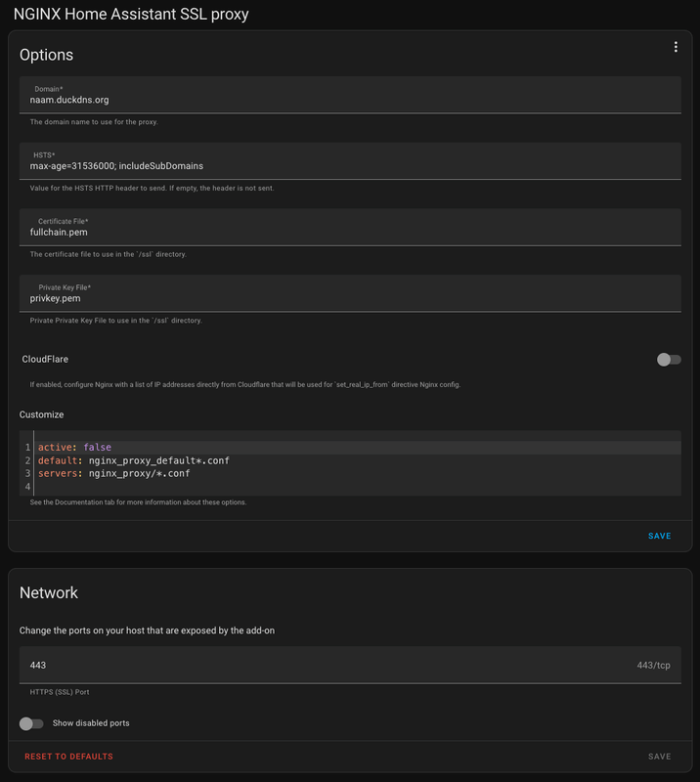700x782 pixels.
Task: Click the 'Private Private Key File' helper text
Action: coord(115,321)
